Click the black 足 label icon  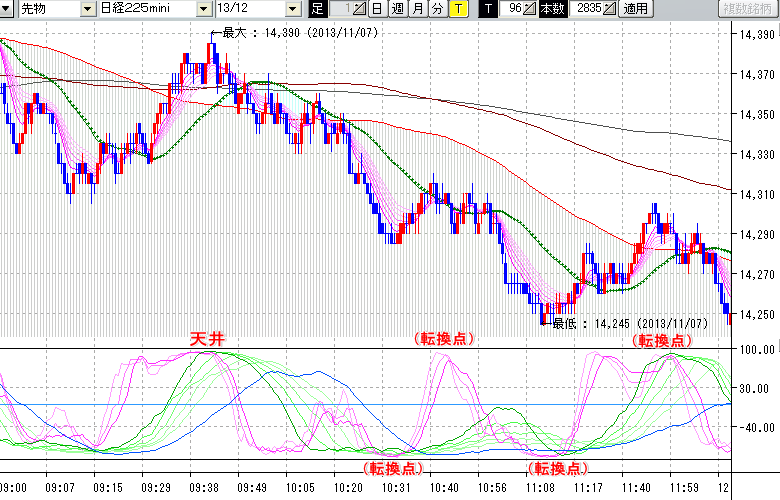coord(318,9)
